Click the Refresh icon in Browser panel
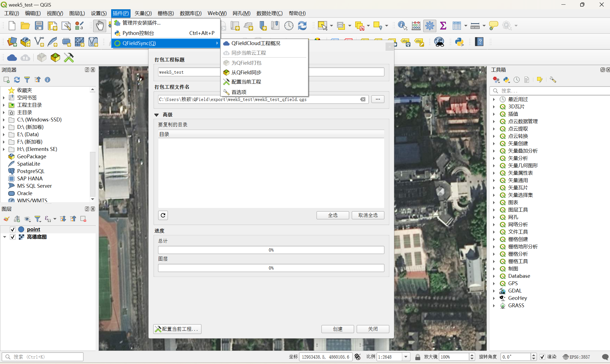Viewport: 610px width, 364px height. pyautogui.click(x=17, y=80)
